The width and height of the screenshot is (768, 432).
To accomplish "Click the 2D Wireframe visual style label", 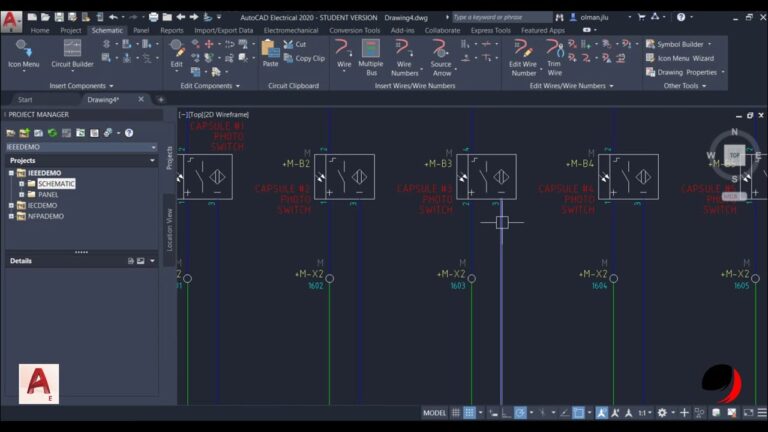I will click(226, 115).
